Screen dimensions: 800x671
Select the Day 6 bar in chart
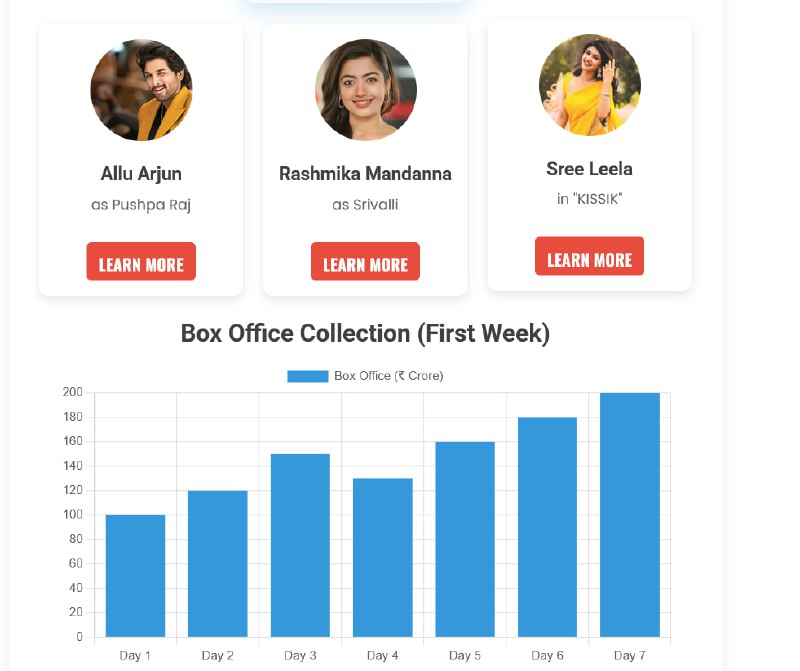[x=547, y=527]
